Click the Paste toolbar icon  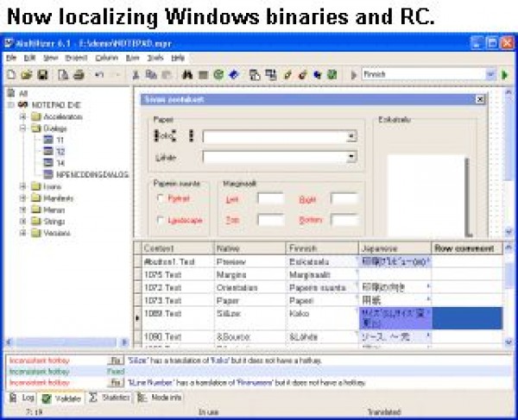point(167,75)
